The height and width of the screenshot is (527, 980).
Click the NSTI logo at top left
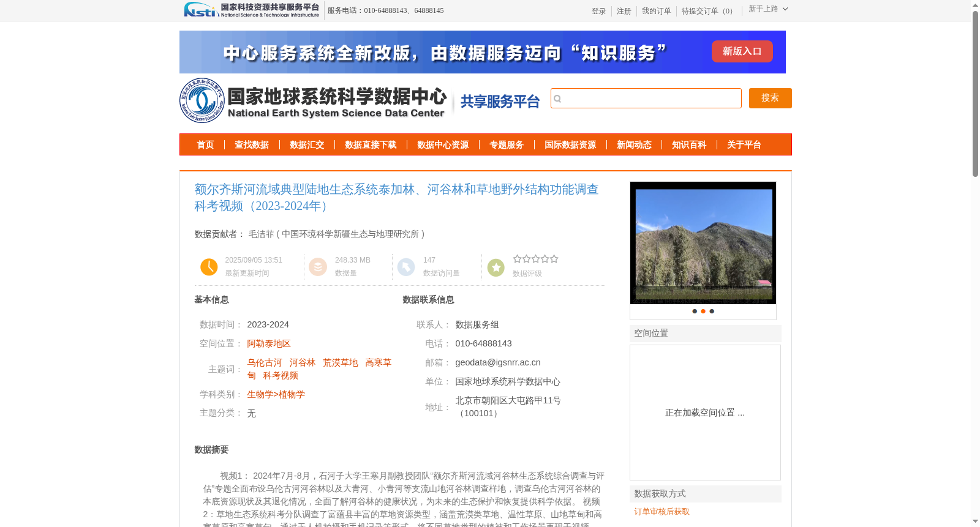click(252, 10)
